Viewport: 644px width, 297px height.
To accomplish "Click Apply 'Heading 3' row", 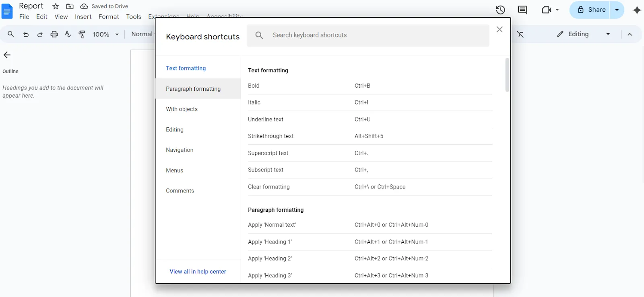I will pos(370,276).
